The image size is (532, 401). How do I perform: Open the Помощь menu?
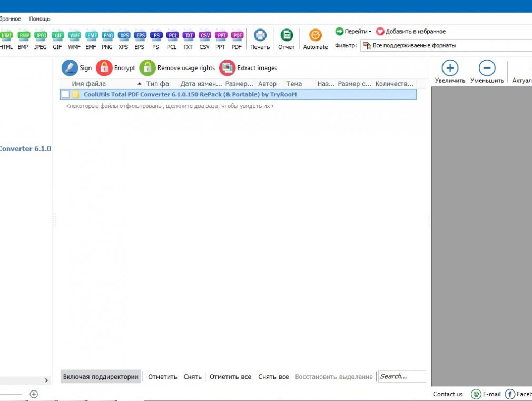pos(40,19)
